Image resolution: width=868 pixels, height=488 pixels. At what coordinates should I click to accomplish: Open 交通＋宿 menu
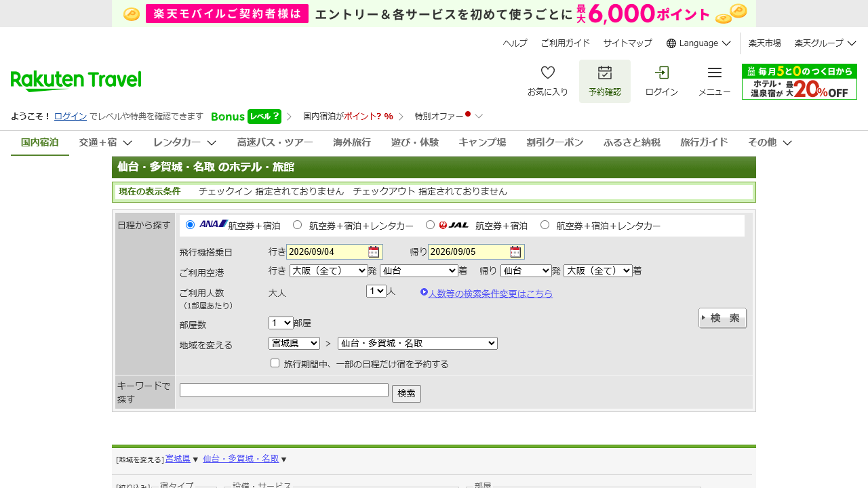(x=105, y=142)
